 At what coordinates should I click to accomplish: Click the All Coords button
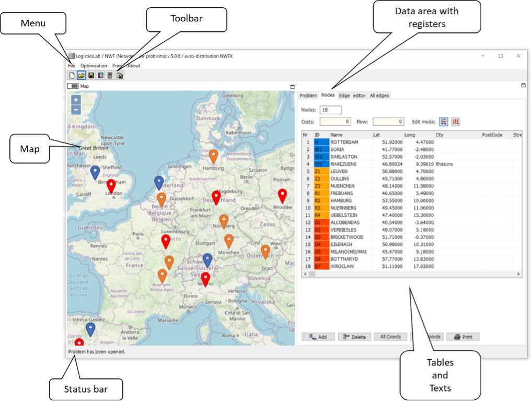point(390,337)
